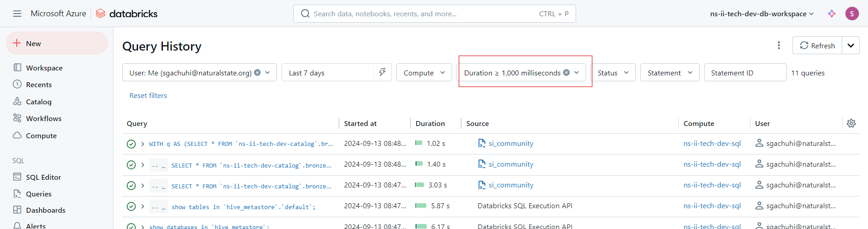Image resolution: width=868 pixels, height=229 pixels.
Task: Click the success status icon of show tables row
Action: [x=131, y=206]
